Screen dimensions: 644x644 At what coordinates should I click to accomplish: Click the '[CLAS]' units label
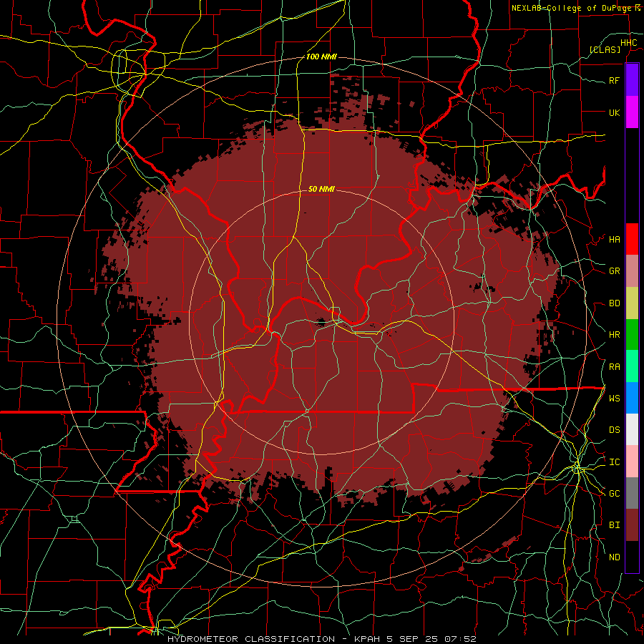[605, 49]
